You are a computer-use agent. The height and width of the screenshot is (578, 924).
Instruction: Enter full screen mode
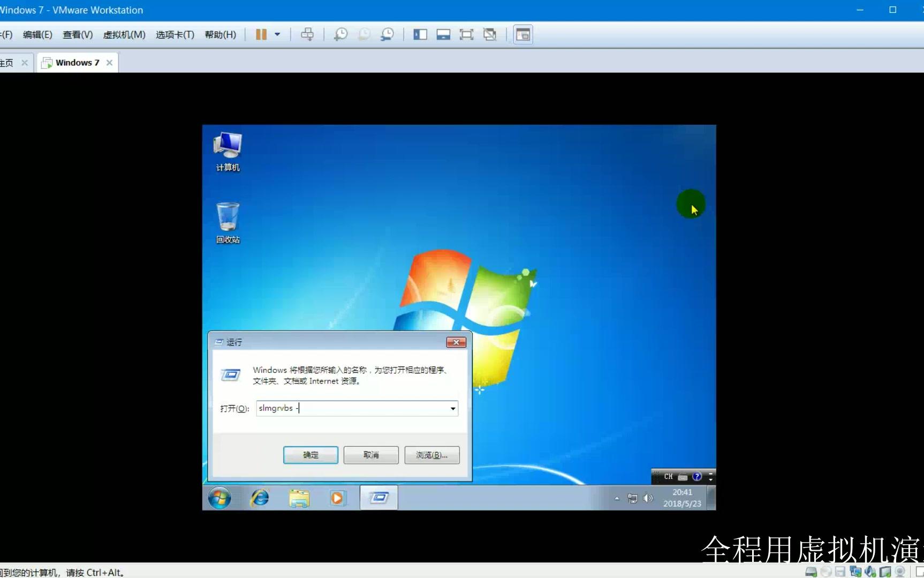[466, 34]
